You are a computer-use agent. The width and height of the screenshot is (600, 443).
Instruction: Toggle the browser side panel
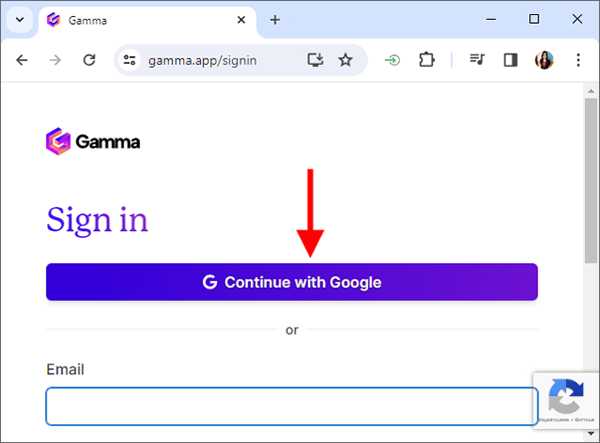tap(510, 60)
